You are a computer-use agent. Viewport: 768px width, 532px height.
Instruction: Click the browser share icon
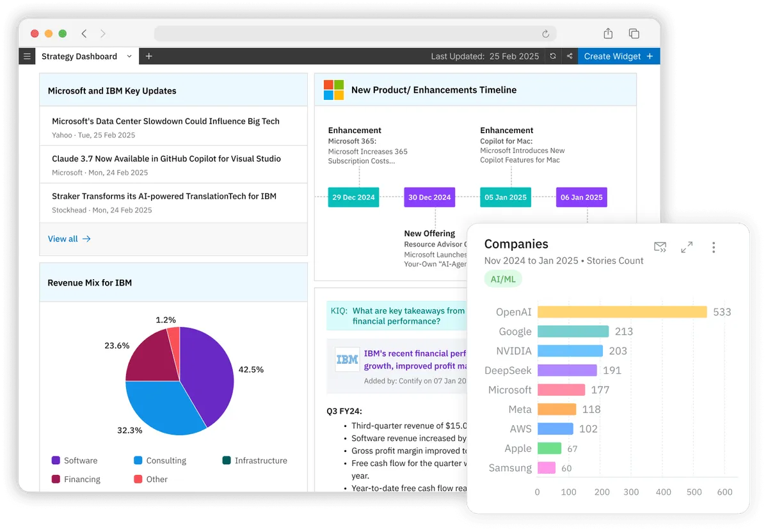608,33
